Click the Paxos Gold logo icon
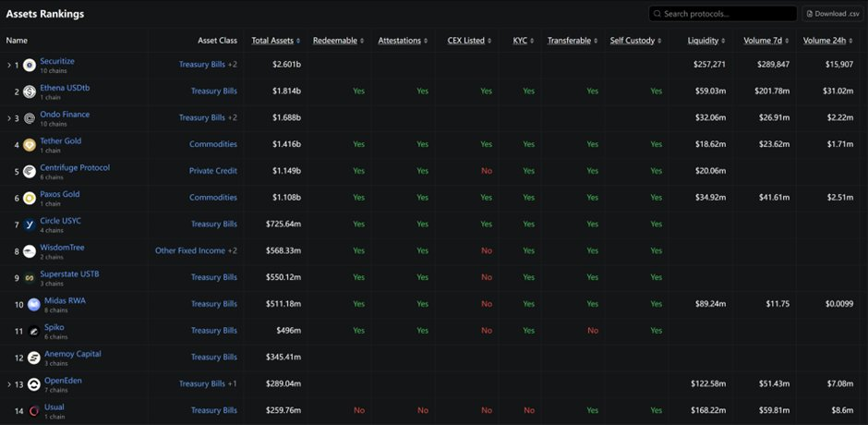This screenshot has width=868, height=425. (x=30, y=198)
